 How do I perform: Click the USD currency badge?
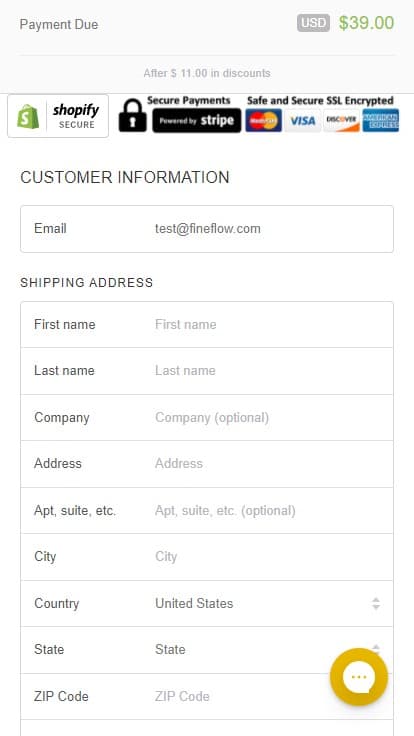point(314,23)
